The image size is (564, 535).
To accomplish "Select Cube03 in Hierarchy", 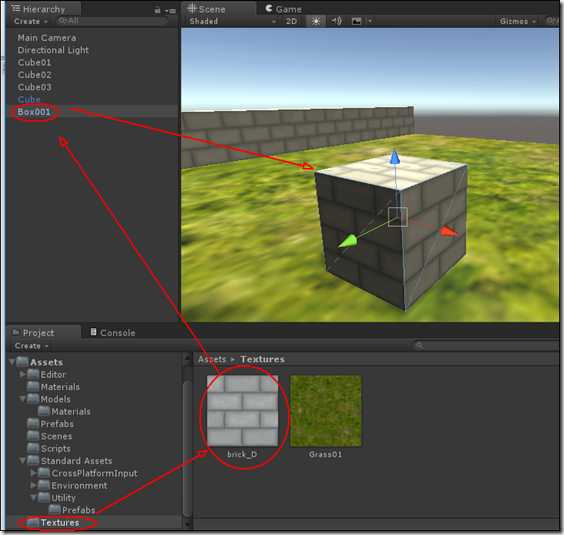I will (x=35, y=87).
